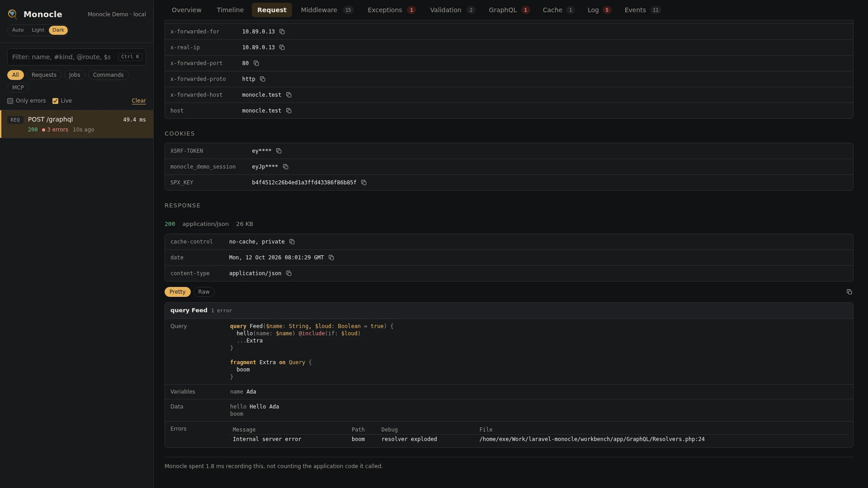Open the Validation tab

click(453, 10)
